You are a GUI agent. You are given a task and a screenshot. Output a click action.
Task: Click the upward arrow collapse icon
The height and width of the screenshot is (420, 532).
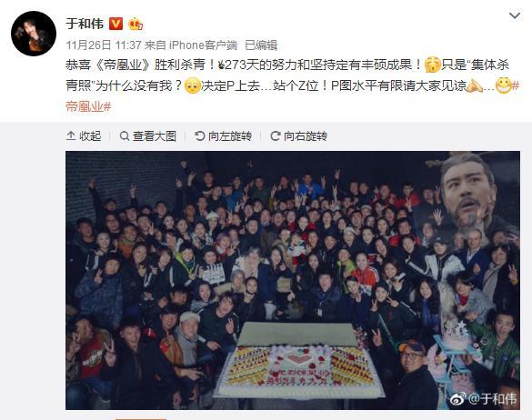(x=71, y=136)
